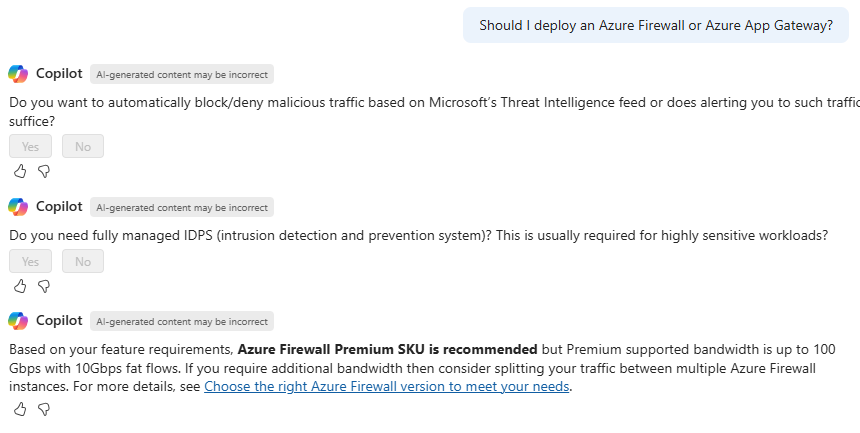Choose No for fully managed IDPS
This screenshot has height=433, width=860.
[83, 261]
